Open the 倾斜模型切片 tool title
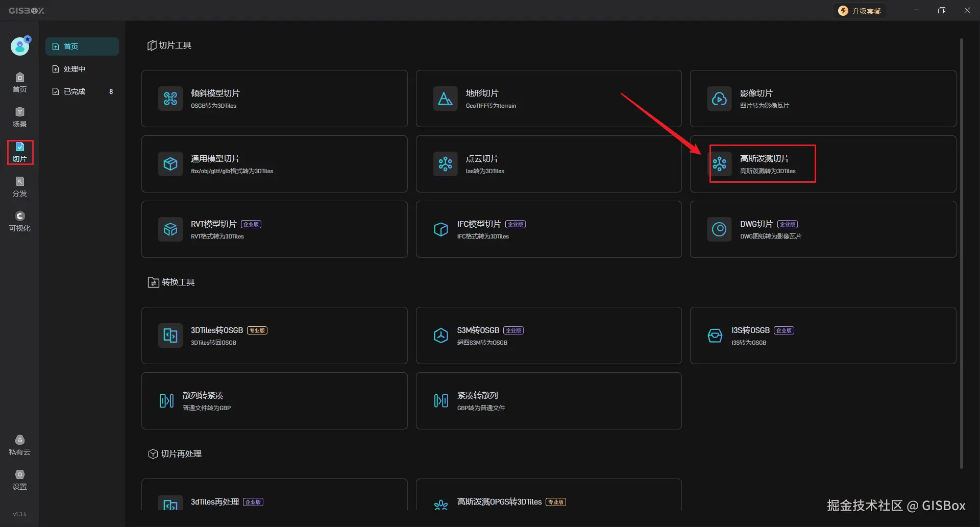 [215, 93]
